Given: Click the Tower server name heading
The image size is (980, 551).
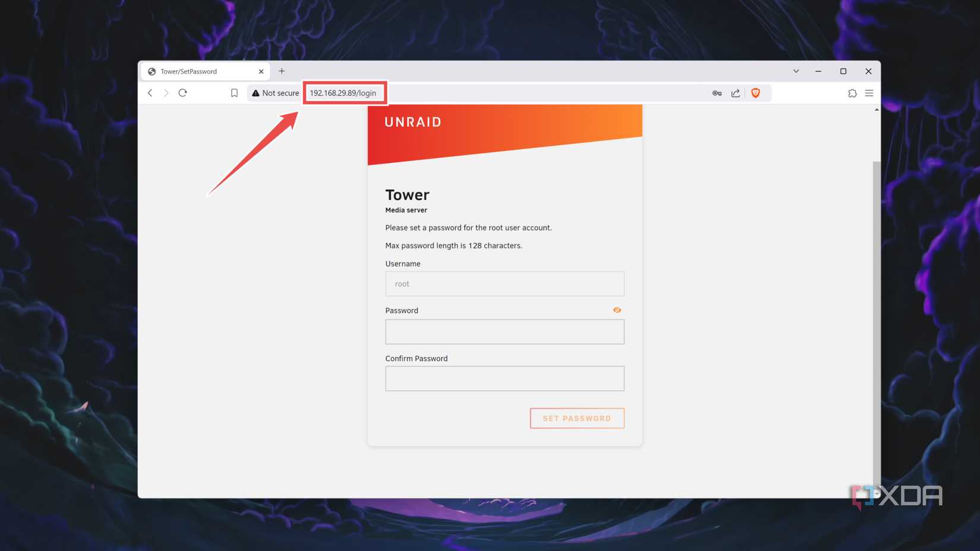Looking at the screenshot, I should (407, 195).
